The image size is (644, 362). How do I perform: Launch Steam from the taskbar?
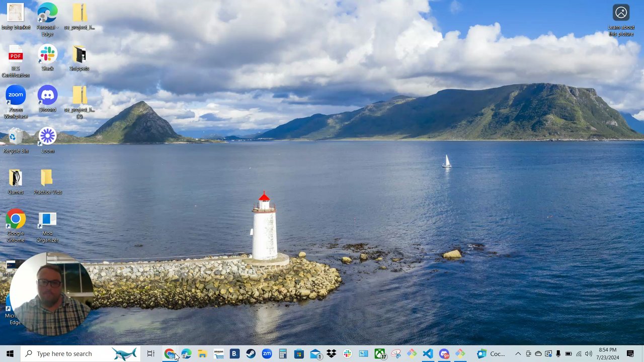point(251,354)
